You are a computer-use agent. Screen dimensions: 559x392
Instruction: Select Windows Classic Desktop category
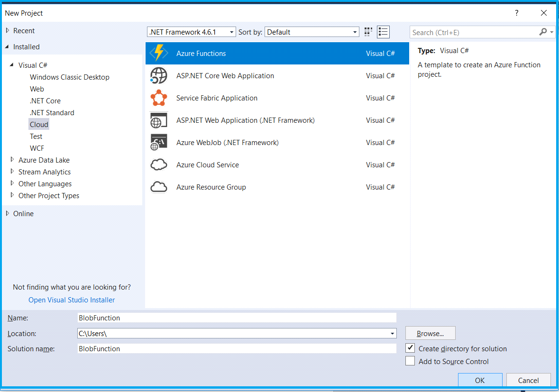pos(70,77)
